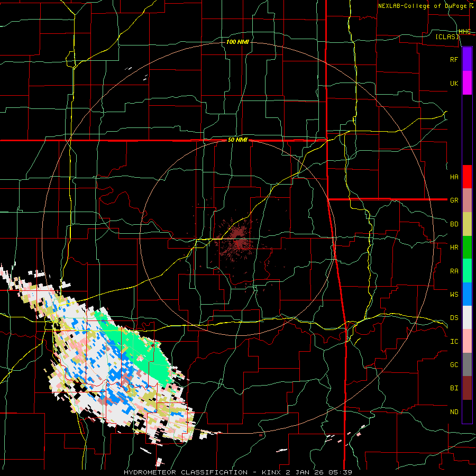
Task: Click the BD yellow legend swatch
Action: point(467,224)
